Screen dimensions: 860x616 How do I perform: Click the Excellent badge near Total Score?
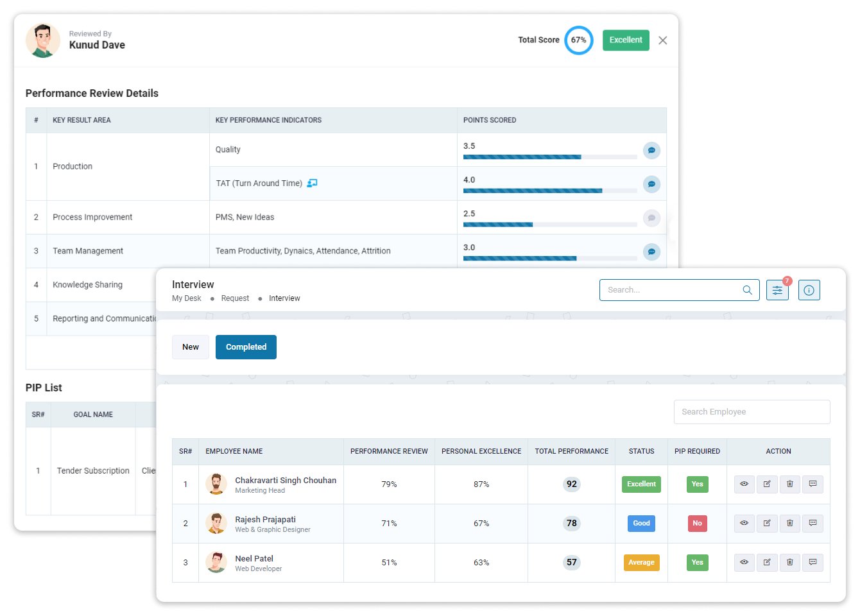pyautogui.click(x=626, y=40)
